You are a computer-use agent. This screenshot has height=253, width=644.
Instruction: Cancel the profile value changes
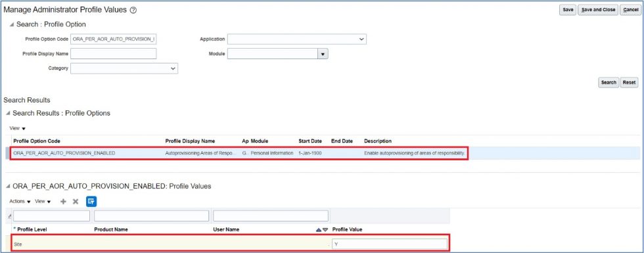coord(630,10)
